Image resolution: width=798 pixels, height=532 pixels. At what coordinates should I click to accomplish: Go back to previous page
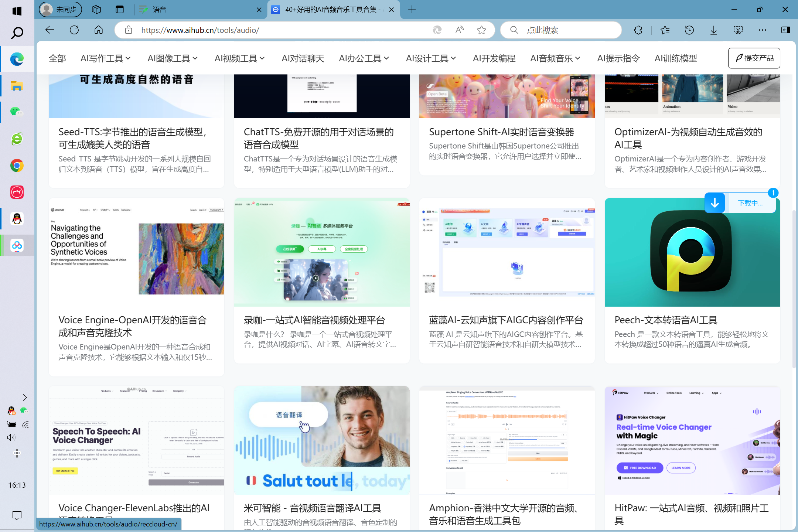tap(50, 30)
